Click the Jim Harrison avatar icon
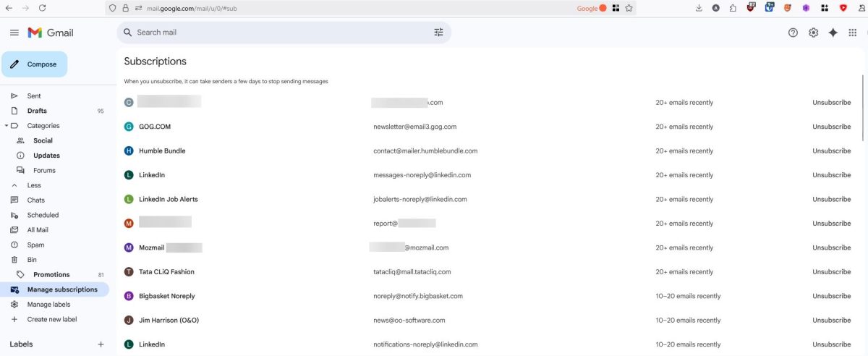 pyautogui.click(x=129, y=321)
